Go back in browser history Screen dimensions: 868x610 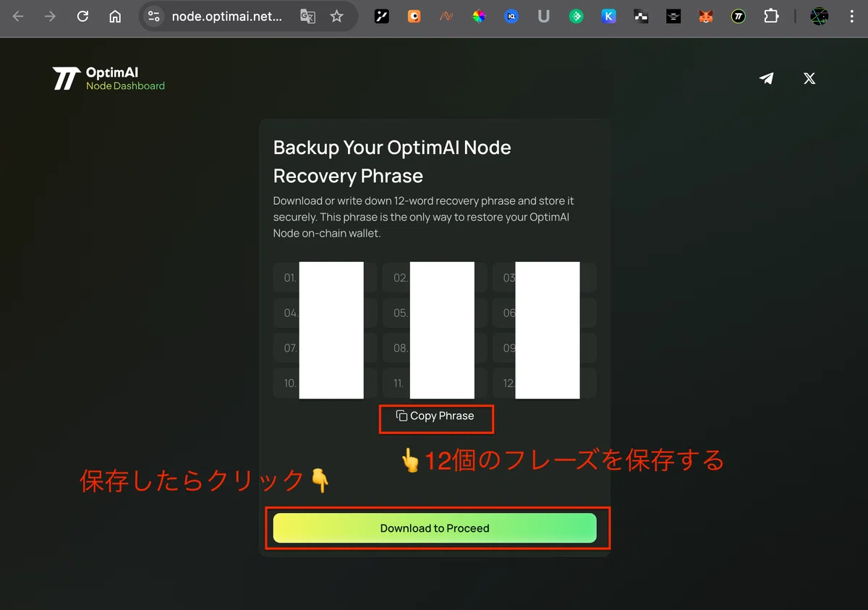pos(19,16)
